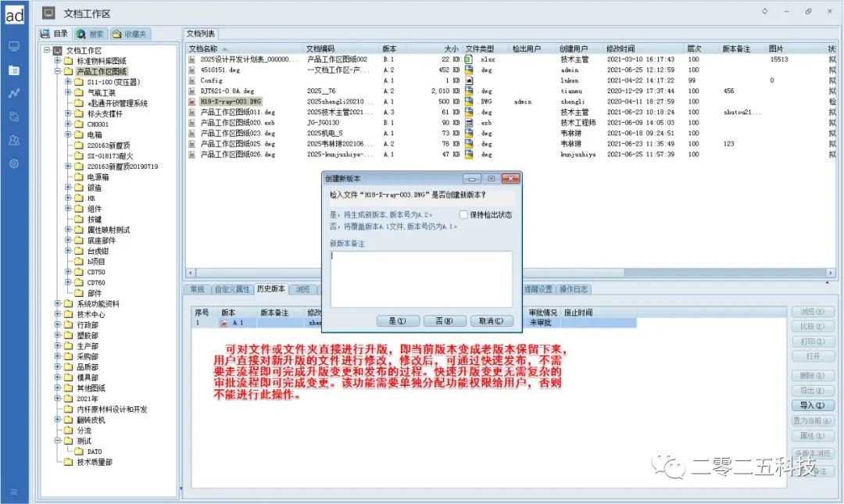Click the file type icon in Config row
Viewport: 844px width, 504px height.
coord(469,80)
